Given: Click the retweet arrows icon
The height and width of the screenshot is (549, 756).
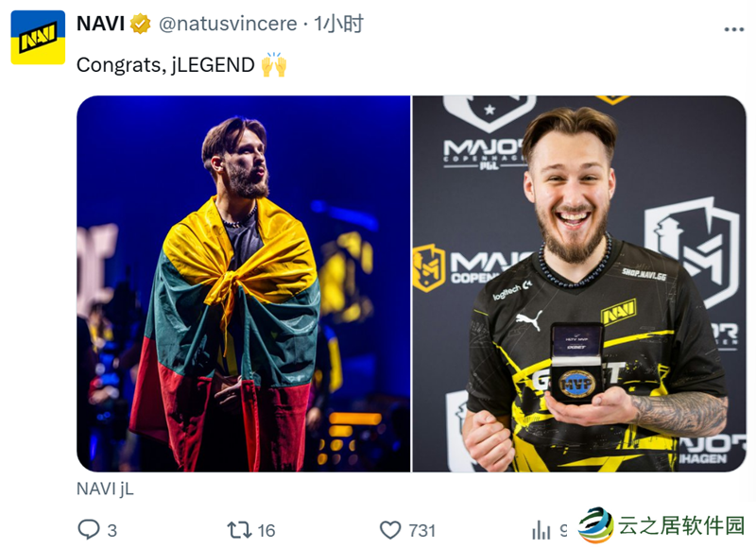Looking at the screenshot, I should (240, 530).
